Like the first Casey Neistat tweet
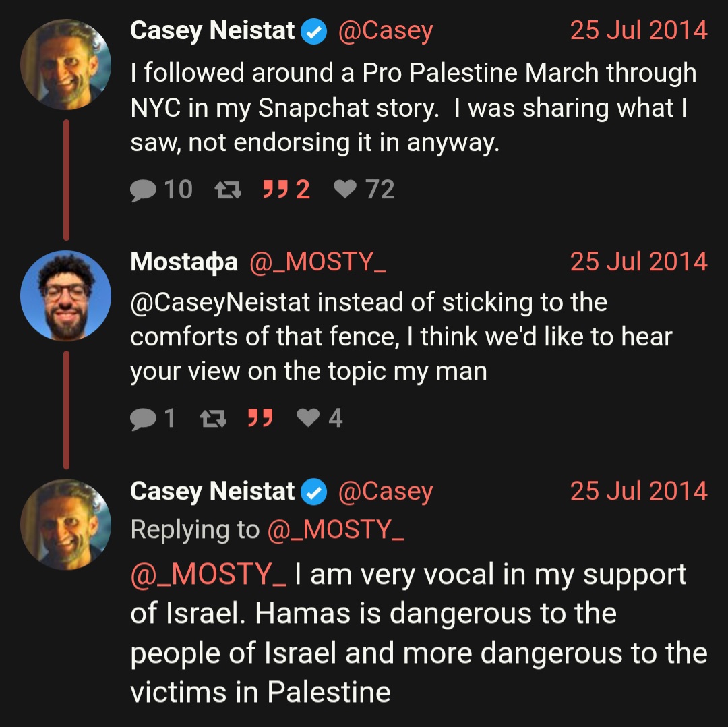The image size is (728, 727). 345,189
